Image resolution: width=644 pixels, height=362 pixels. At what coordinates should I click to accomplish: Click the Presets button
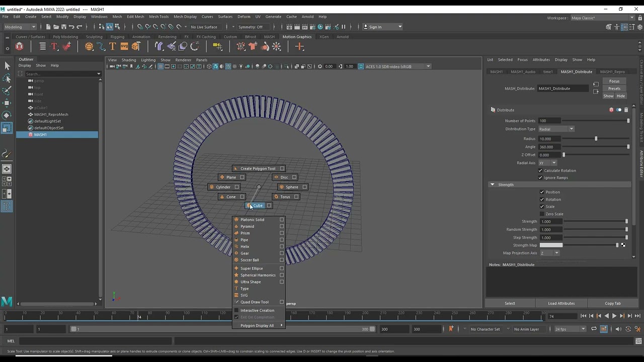(x=614, y=88)
